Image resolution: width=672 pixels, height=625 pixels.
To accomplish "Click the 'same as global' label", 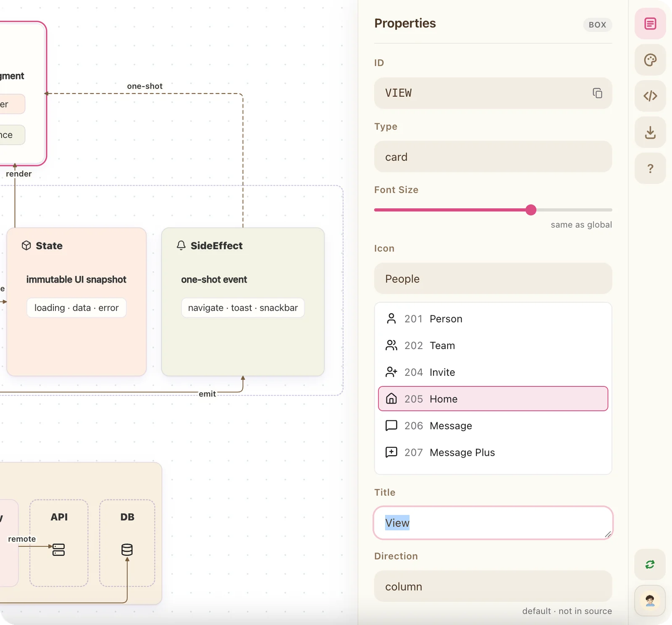I will pyautogui.click(x=581, y=225).
